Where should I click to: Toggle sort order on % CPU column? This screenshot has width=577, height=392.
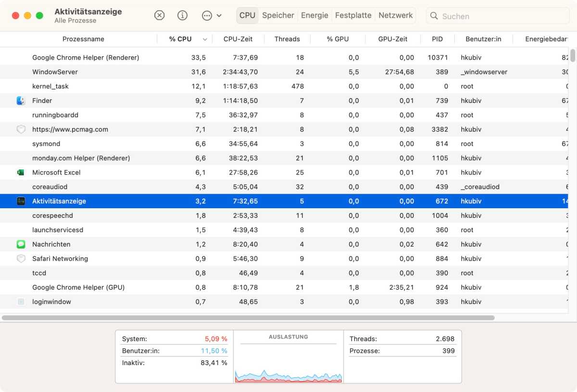coord(185,39)
